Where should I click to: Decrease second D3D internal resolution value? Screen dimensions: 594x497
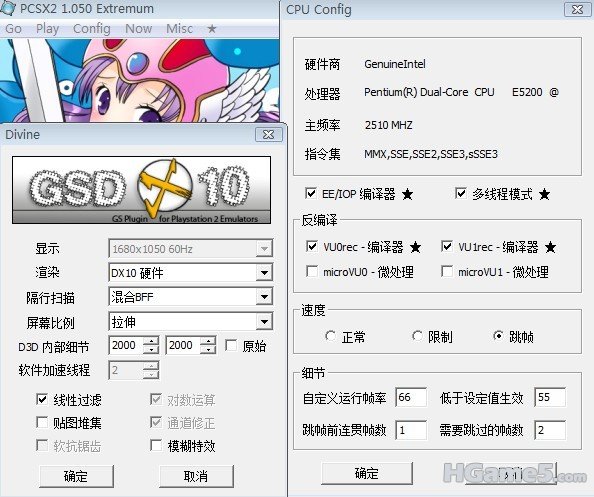tap(208, 350)
